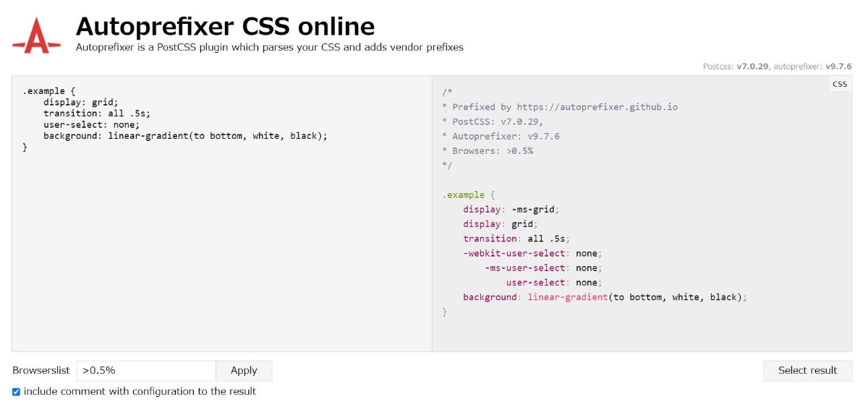868x407 pixels.
Task: Click the '.example {' selector in input
Action: [x=48, y=91]
